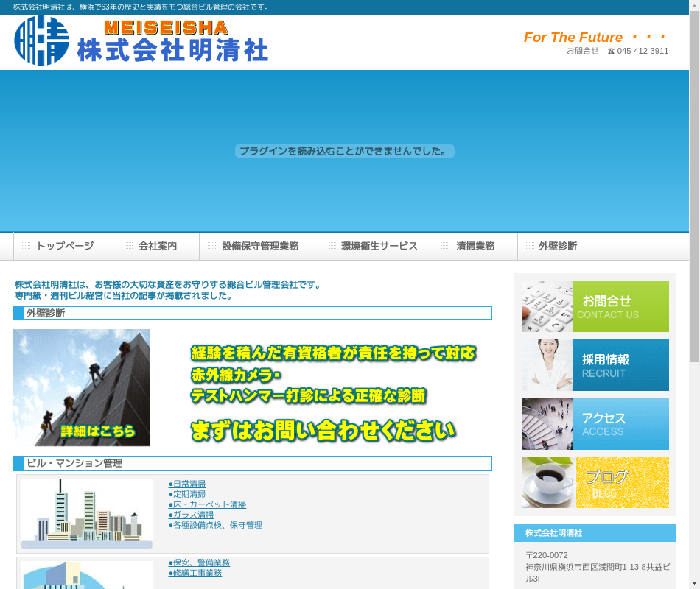This screenshot has height=589, width=700.
Task: Click the scrollbar up arrow
Action: pos(695,5)
